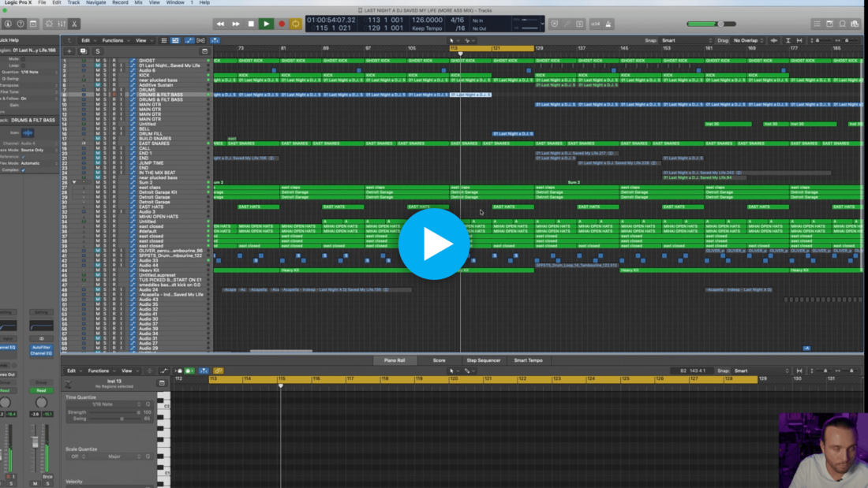The height and width of the screenshot is (488, 868).
Task: Open the Navigate menu
Action: 95,3
